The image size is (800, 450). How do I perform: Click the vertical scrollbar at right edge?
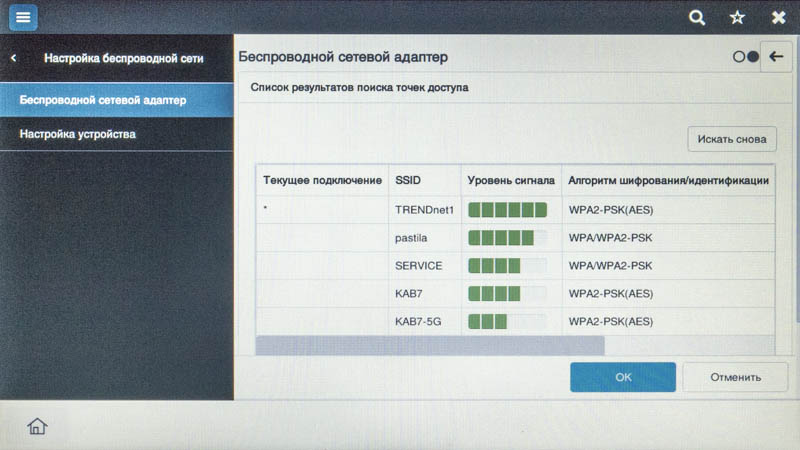797,179
